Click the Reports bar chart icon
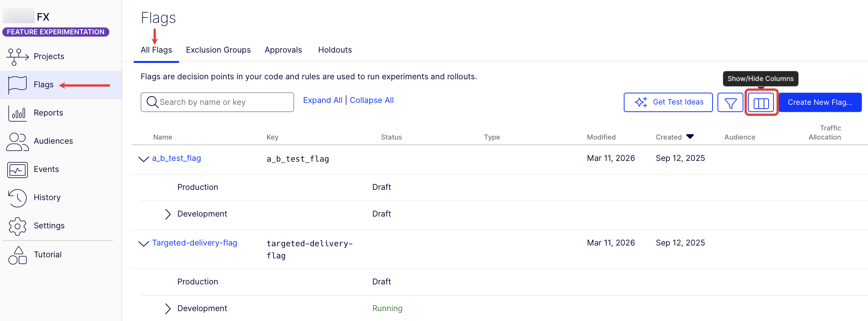Viewport: 868px width, 321px height. coord(17,113)
